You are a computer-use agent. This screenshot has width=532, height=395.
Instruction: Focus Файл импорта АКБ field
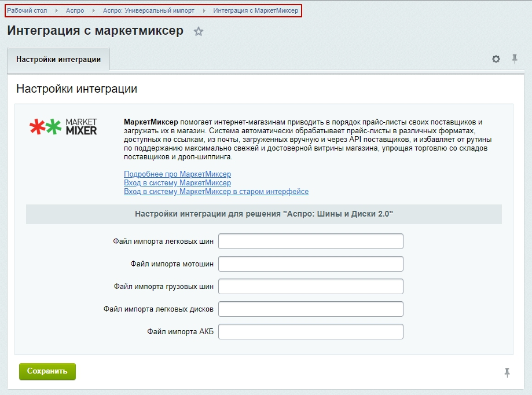click(311, 331)
